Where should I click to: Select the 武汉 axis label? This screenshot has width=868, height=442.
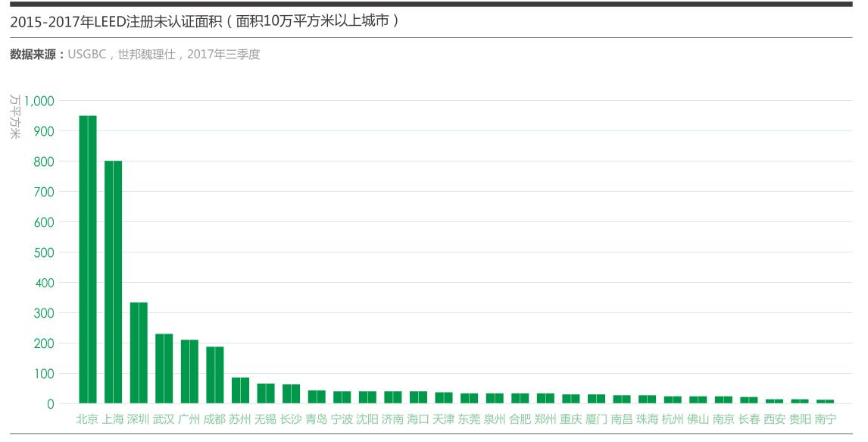(164, 419)
